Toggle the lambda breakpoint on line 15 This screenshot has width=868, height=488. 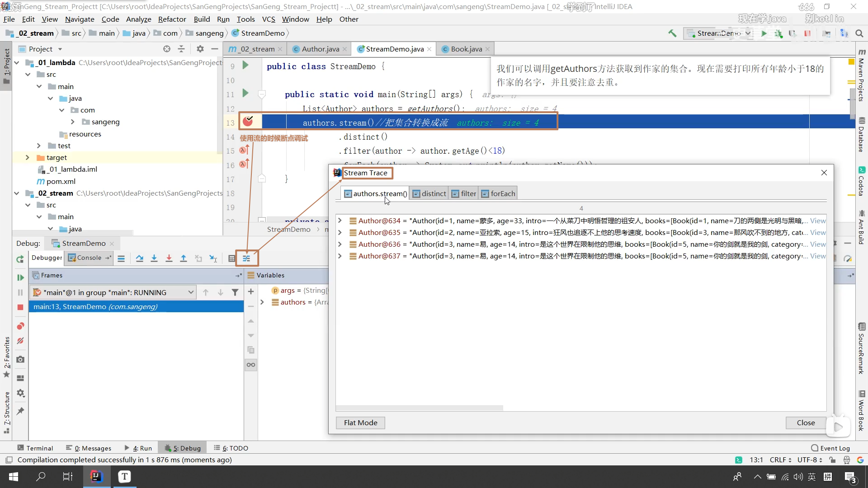pos(244,150)
